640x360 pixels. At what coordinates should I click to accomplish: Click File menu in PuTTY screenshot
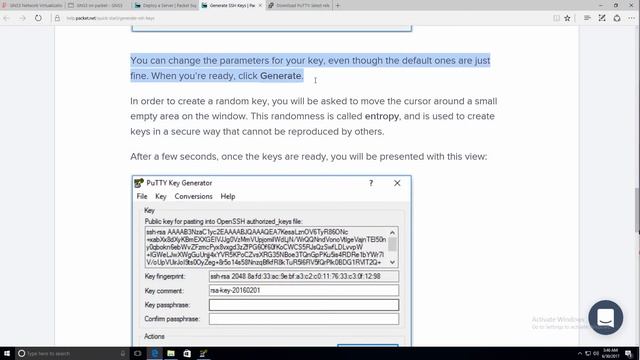click(x=142, y=196)
